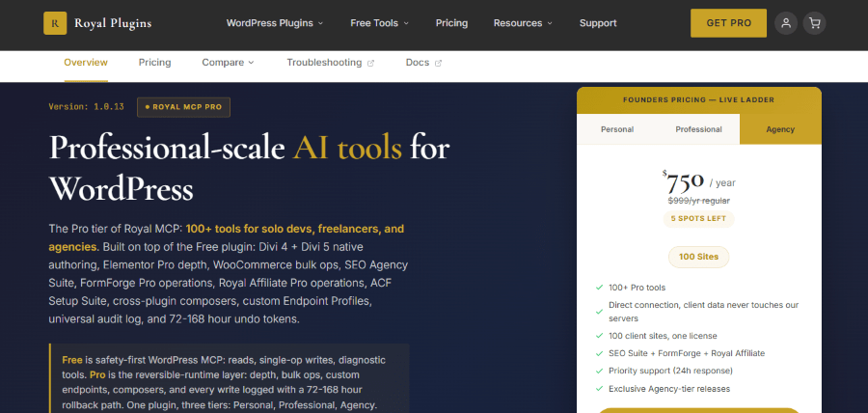Open the user account icon
Screen dimensions: 868x413
point(785,23)
